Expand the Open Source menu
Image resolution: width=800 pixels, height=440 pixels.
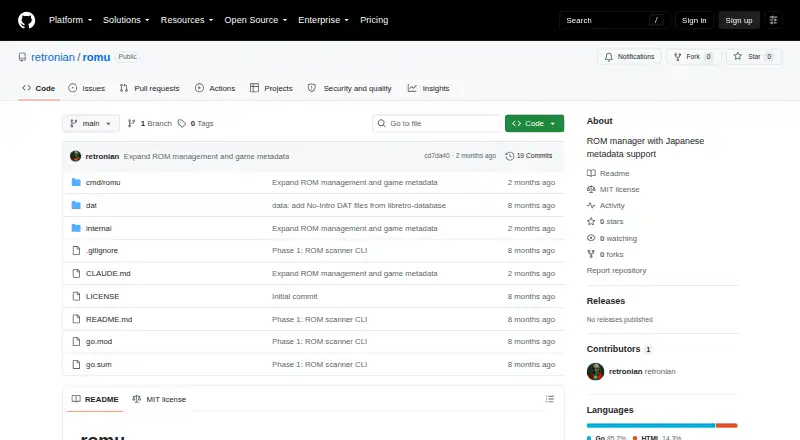pos(256,20)
